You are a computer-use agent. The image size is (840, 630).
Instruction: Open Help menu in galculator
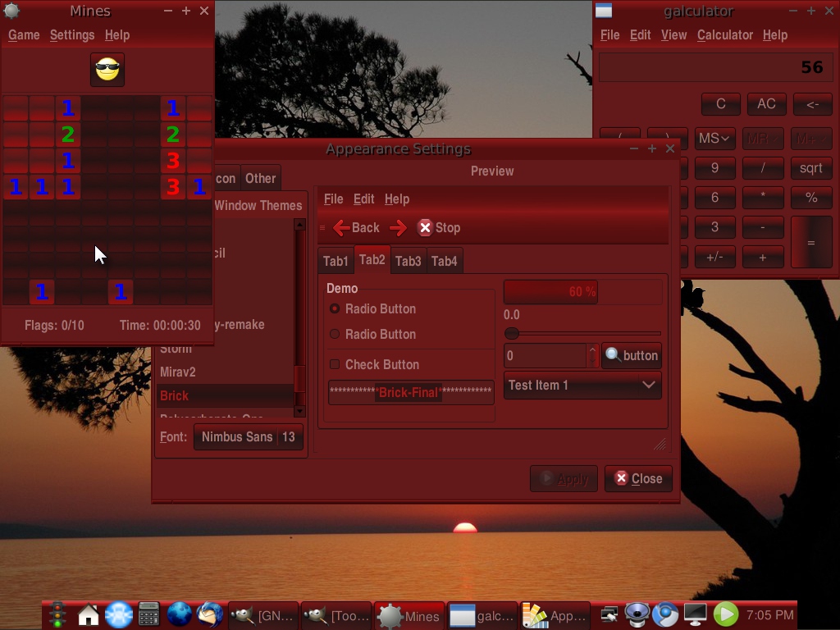point(774,35)
